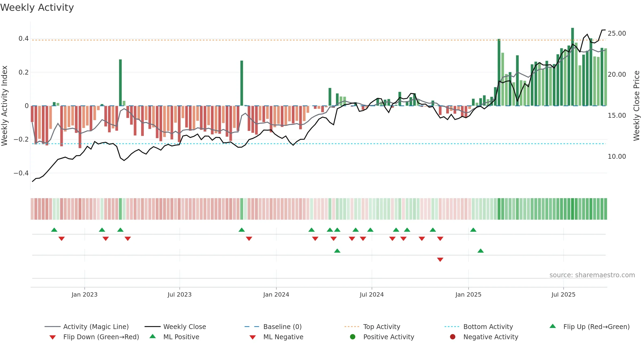The width and height of the screenshot is (644, 362).
Task: Click the 20.00 tick on the price axis
Action: click(617, 75)
